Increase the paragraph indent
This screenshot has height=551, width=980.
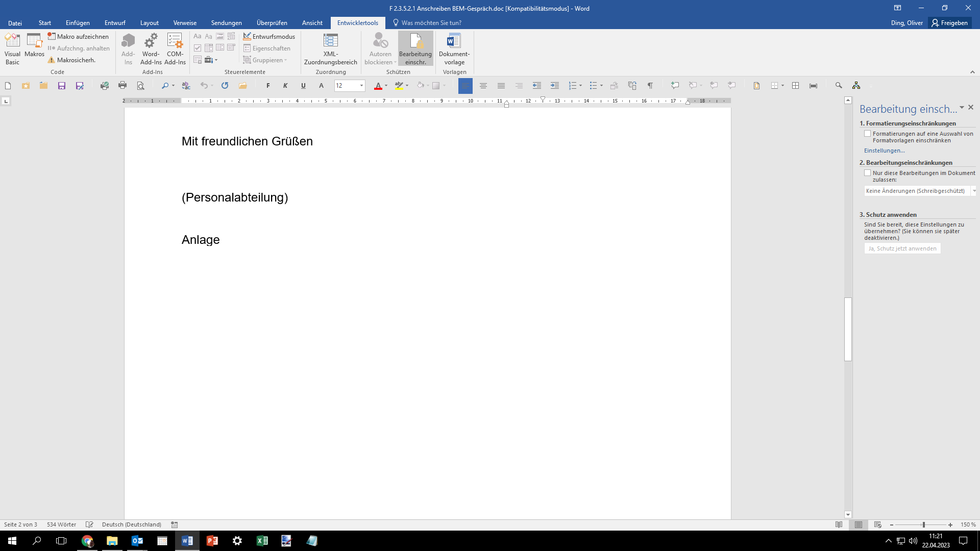tap(554, 86)
